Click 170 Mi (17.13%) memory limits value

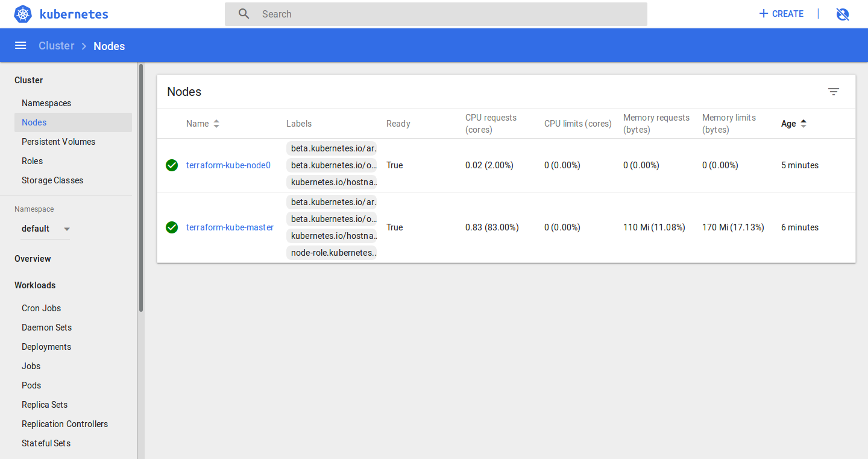[733, 227]
